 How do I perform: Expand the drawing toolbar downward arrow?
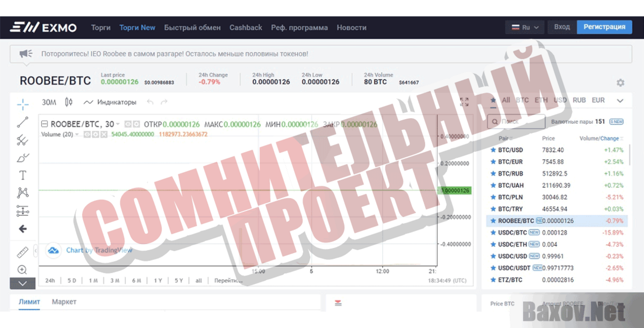[x=23, y=283]
